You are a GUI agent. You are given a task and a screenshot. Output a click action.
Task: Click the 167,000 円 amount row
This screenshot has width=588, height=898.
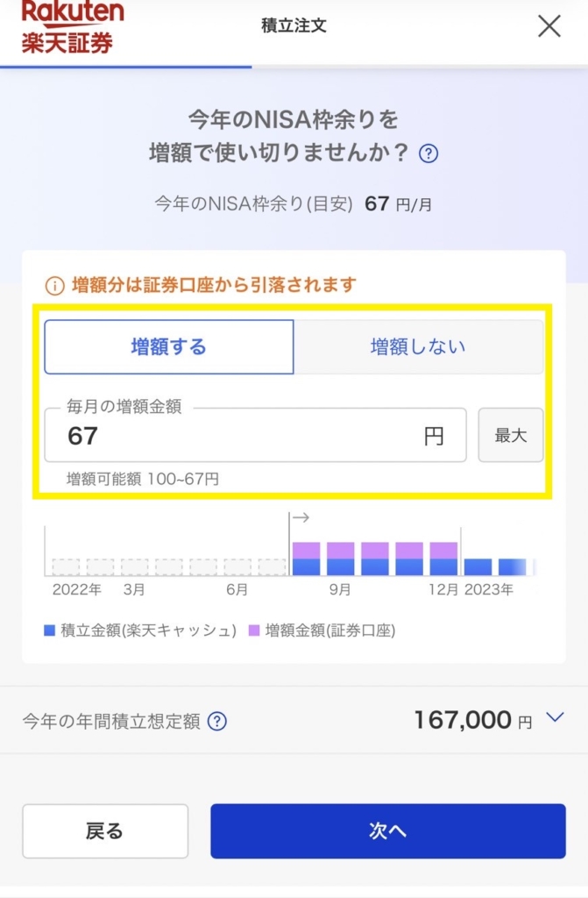click(x=294, y=720)
